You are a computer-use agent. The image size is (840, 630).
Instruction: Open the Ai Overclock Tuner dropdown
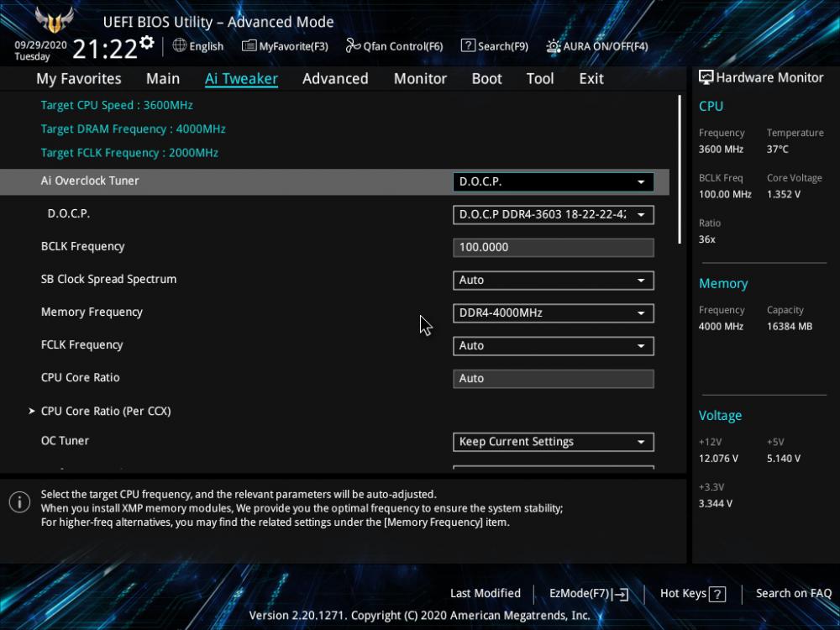554,181
